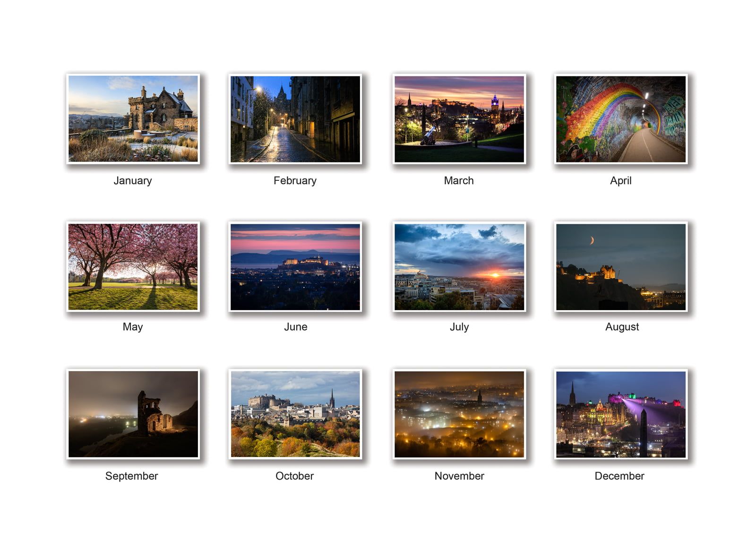This screenshot has width=756, height=534.
Task: Open the September ruined chapel night photo
Action: (x=133, y=414)
